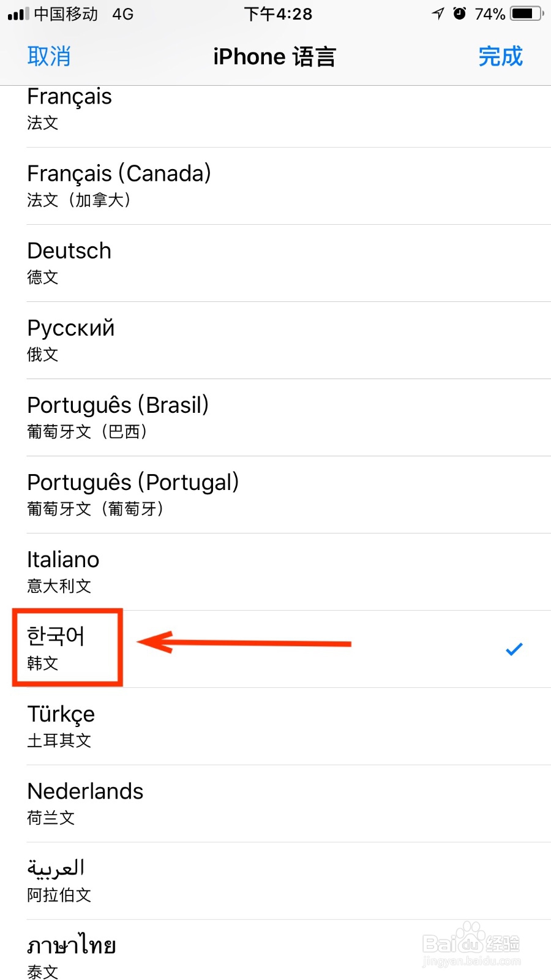Select 한국어 韩文 Korean language

tap(275, 649)
